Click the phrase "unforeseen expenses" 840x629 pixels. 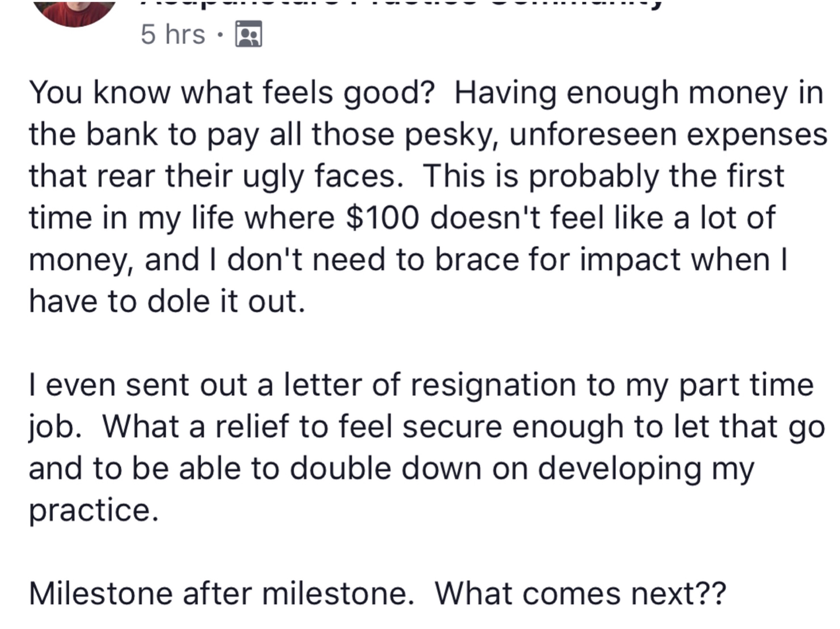(x=668, y=135)
